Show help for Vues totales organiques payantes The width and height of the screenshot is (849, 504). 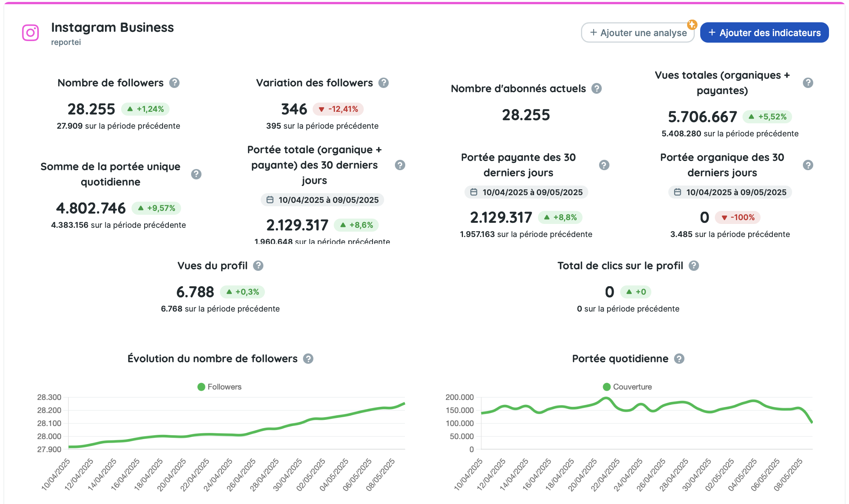(808, 83)
